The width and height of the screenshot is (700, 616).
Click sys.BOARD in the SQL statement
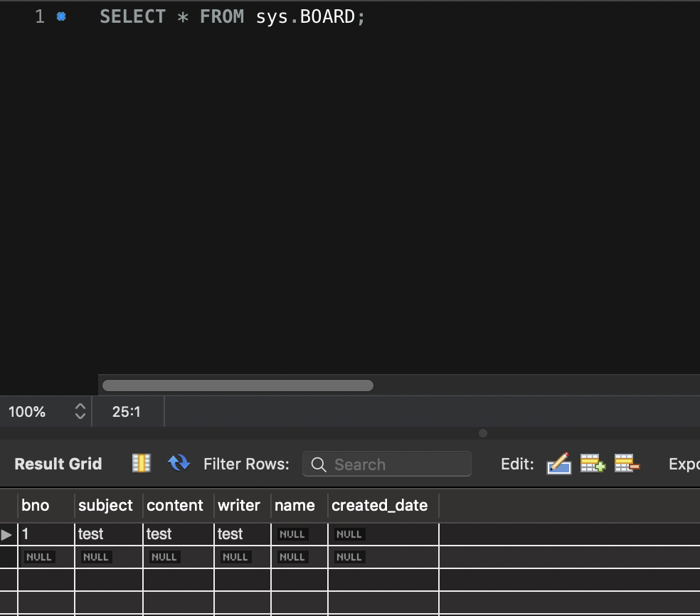pos(305,16)
